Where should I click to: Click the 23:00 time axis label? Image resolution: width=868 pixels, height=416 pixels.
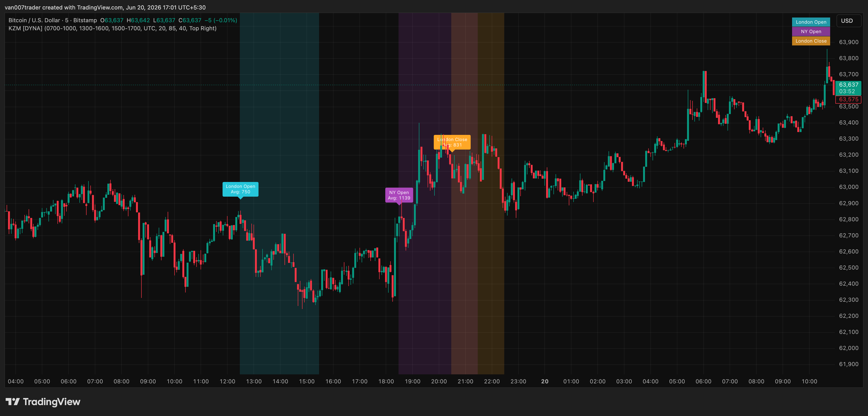point(518,381)
